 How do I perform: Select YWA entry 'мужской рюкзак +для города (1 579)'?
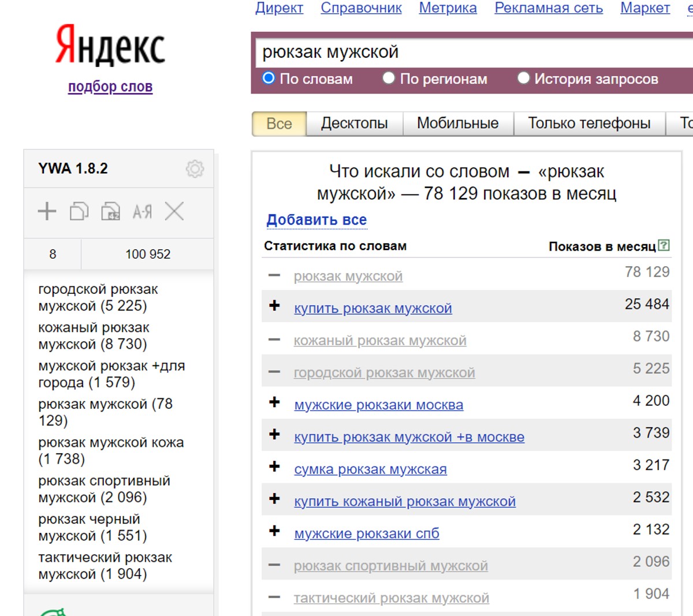[111, 374]
